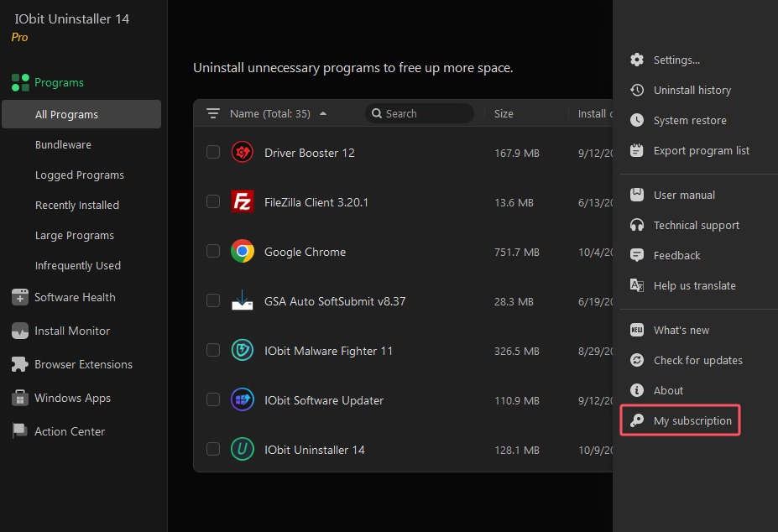Select Help us translate
This screenshot has width=778, height=532.
[x=695, y=286]
